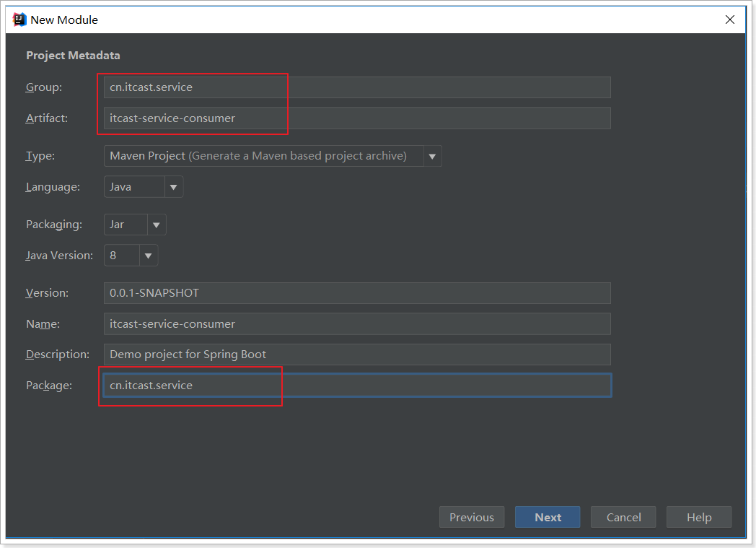Click the Package input field
This screenshot has height=548, width=756.
click(x=357, y=386)
